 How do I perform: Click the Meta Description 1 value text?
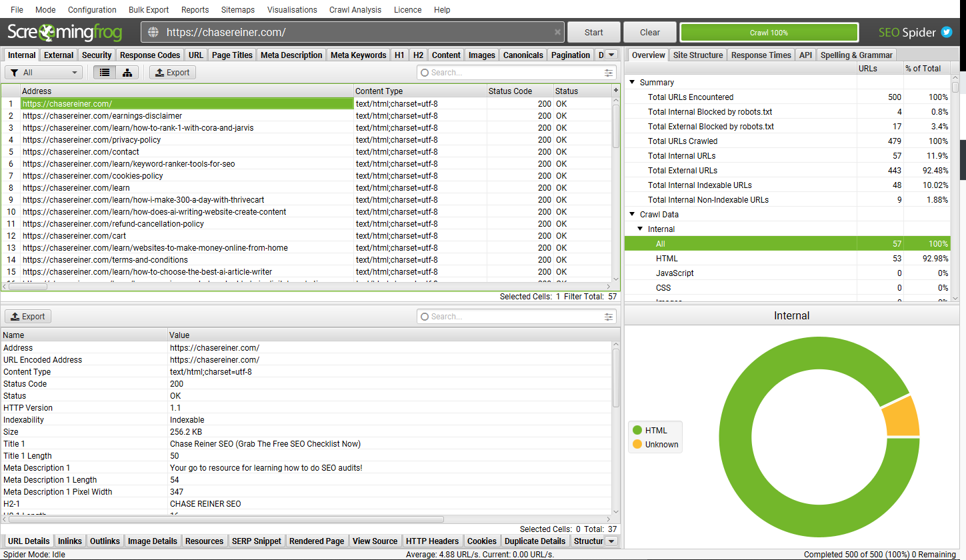point(266,468)
